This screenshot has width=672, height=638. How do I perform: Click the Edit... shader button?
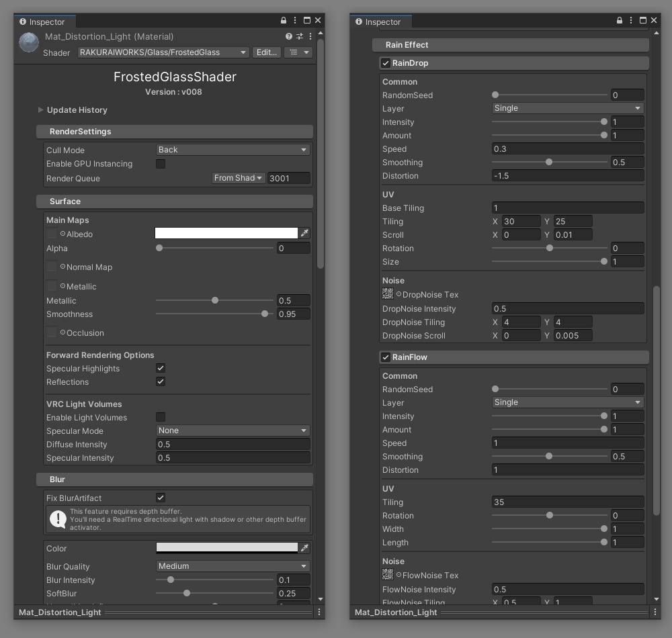(x=267, y=52)
